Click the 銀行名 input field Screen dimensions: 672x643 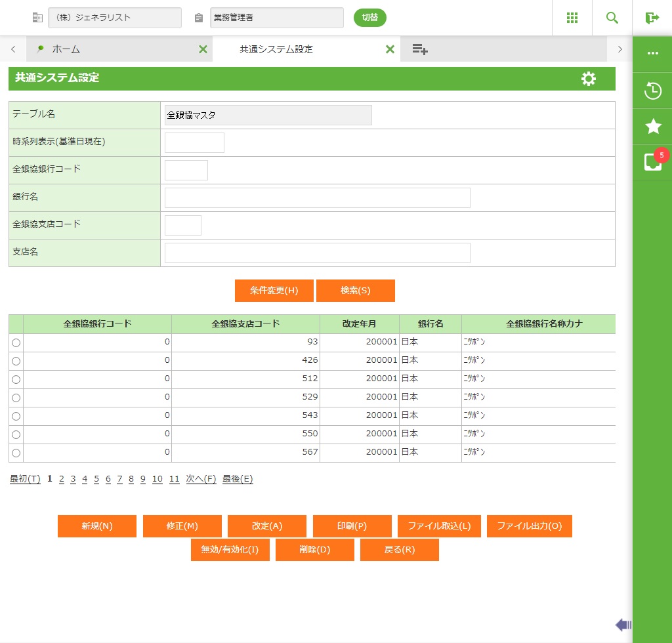click(317, 197)
